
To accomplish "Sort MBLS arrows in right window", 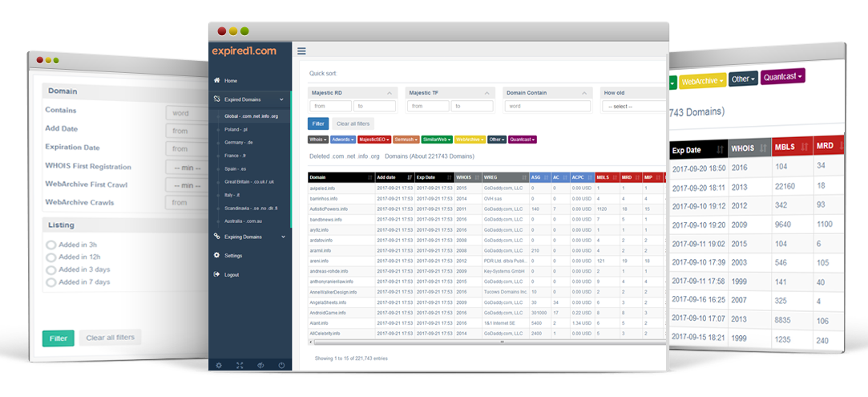I will coord(805,147).
